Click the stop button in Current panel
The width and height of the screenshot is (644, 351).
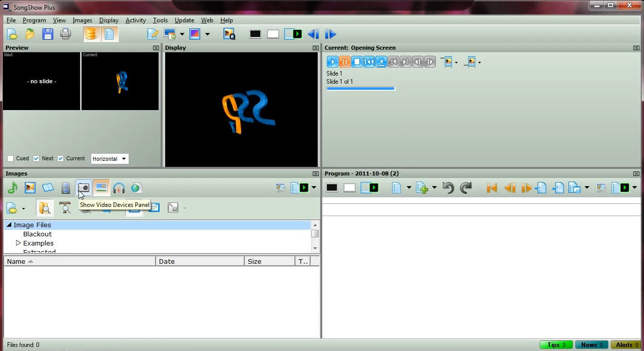click(357, 62)
